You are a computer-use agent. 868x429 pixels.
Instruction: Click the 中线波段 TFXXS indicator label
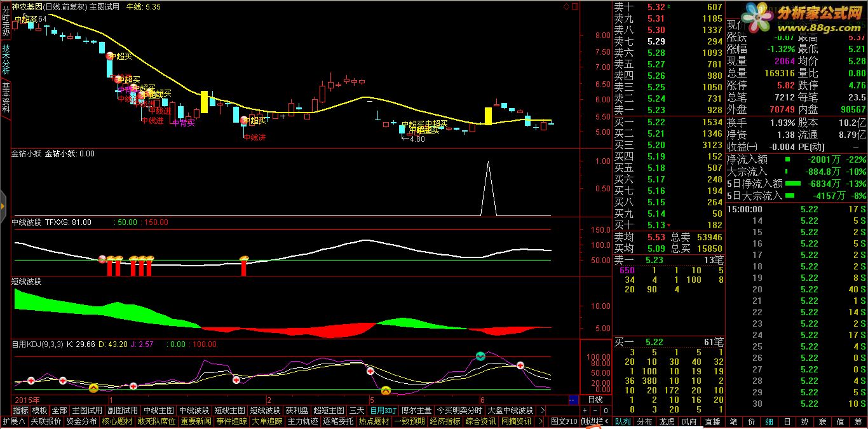[51, 222]
